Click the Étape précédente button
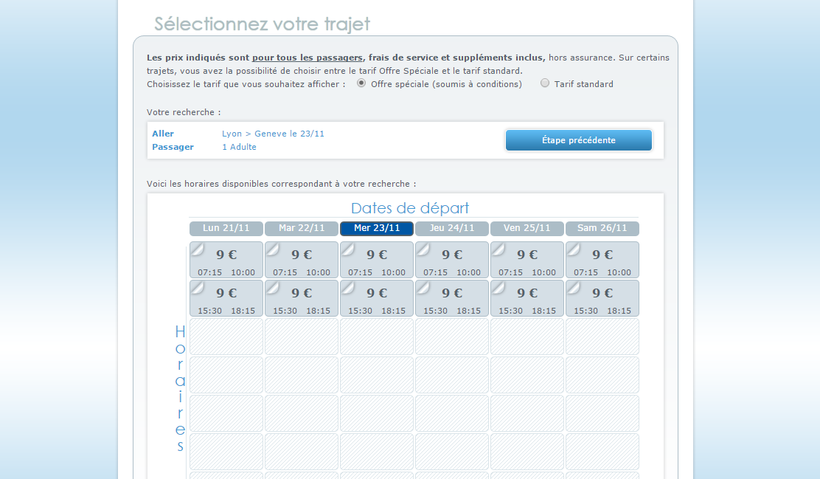Screen dimensions: 820x479 coord(578,140)
